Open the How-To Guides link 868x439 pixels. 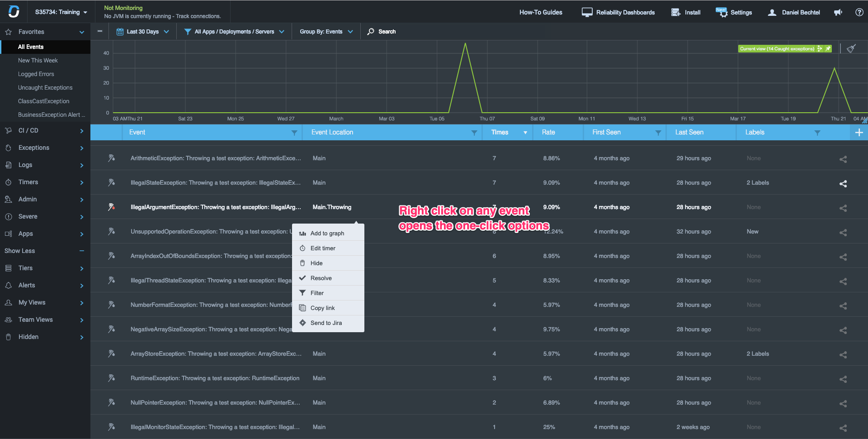point(541,12)
